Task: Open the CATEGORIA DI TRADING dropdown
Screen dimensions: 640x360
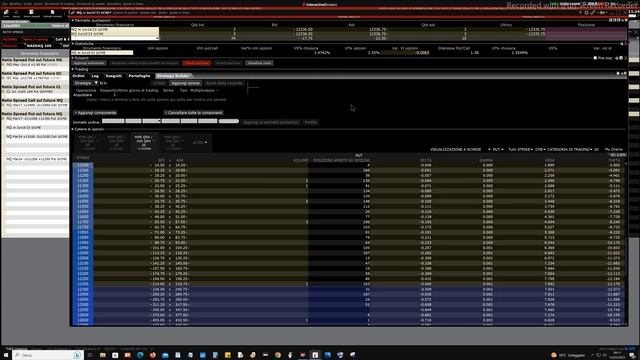Action: click(570, 149)
